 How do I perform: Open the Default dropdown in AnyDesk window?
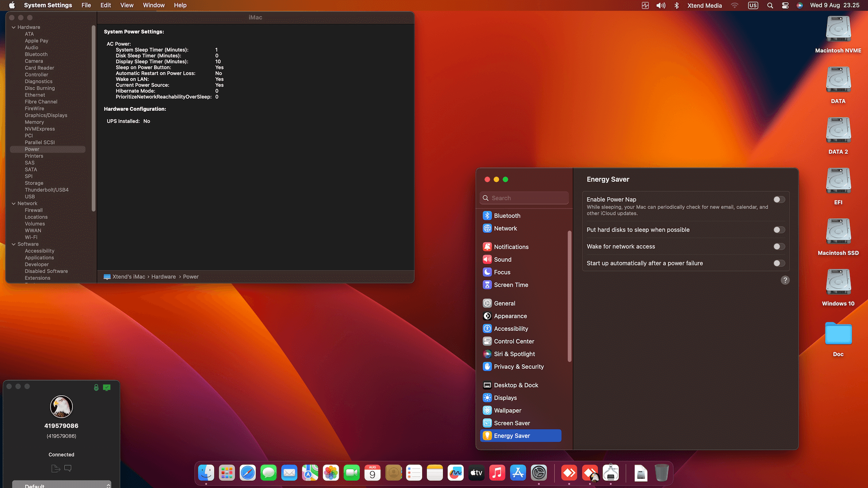point(61,484)
